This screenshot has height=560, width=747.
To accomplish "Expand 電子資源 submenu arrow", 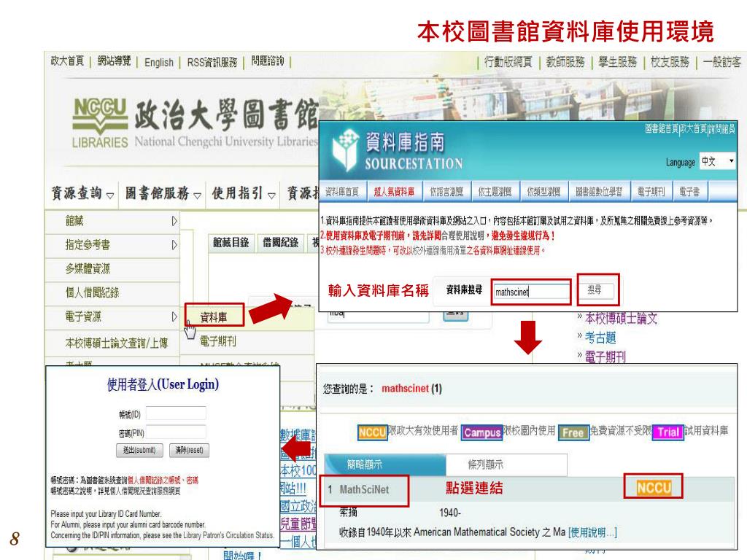I will [174, 316].
